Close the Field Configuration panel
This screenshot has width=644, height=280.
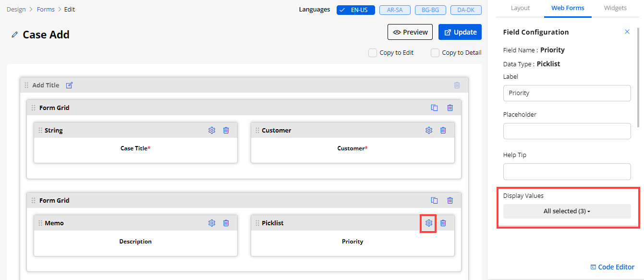627,32
